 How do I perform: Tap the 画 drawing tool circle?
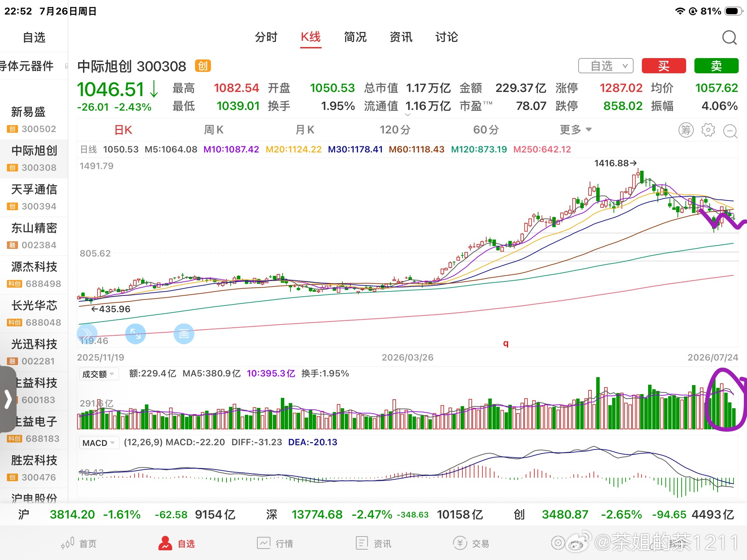tap(184, 334)
